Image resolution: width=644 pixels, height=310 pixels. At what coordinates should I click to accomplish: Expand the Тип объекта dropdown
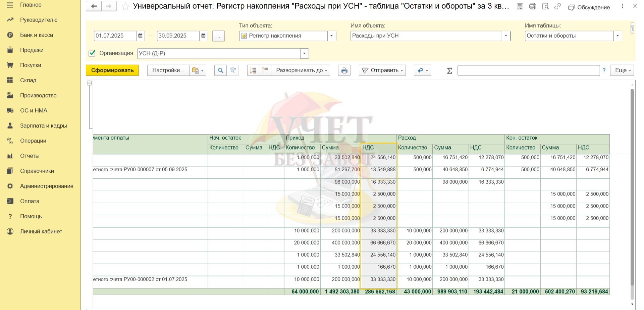[x=331, y=36]
